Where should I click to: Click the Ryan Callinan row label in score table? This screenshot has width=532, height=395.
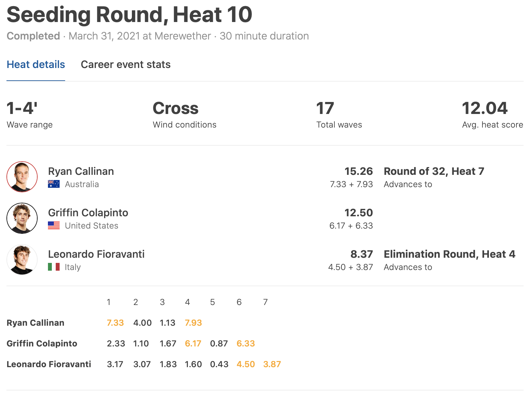[x=36, y=323]
